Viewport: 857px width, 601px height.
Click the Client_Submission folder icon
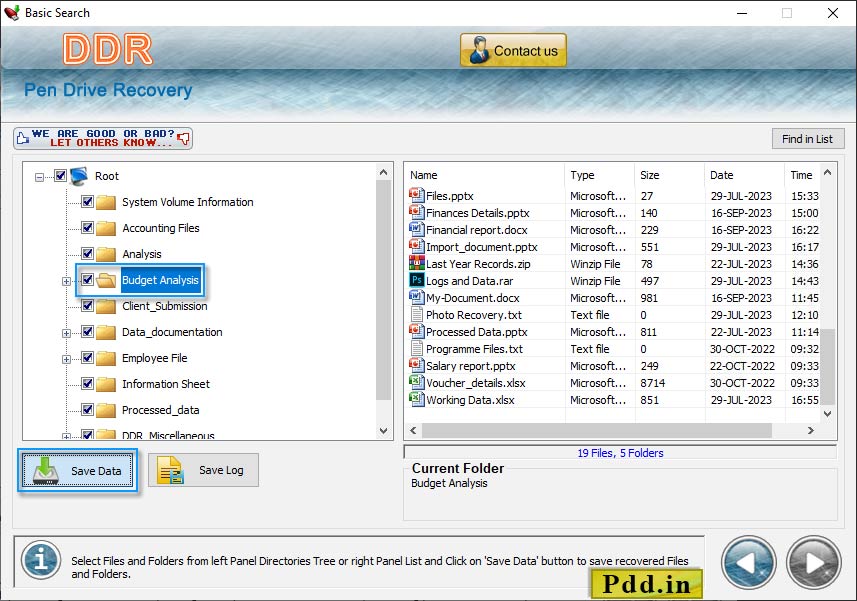tap(106, 306)
